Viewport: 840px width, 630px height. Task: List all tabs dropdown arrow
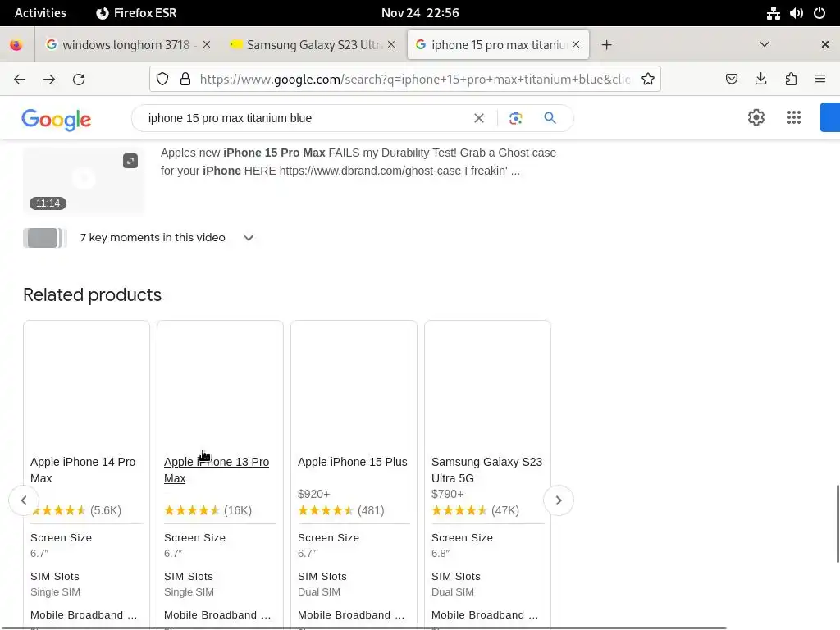tap(765, 44)
